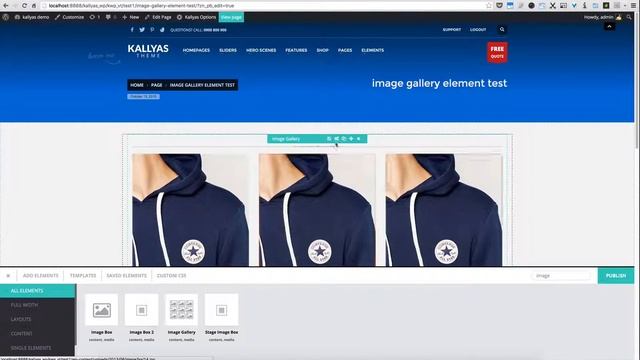This screenshot has height=360, width=640.
Task: Open the kallyas demo admin menu
Action: (32, 17)
